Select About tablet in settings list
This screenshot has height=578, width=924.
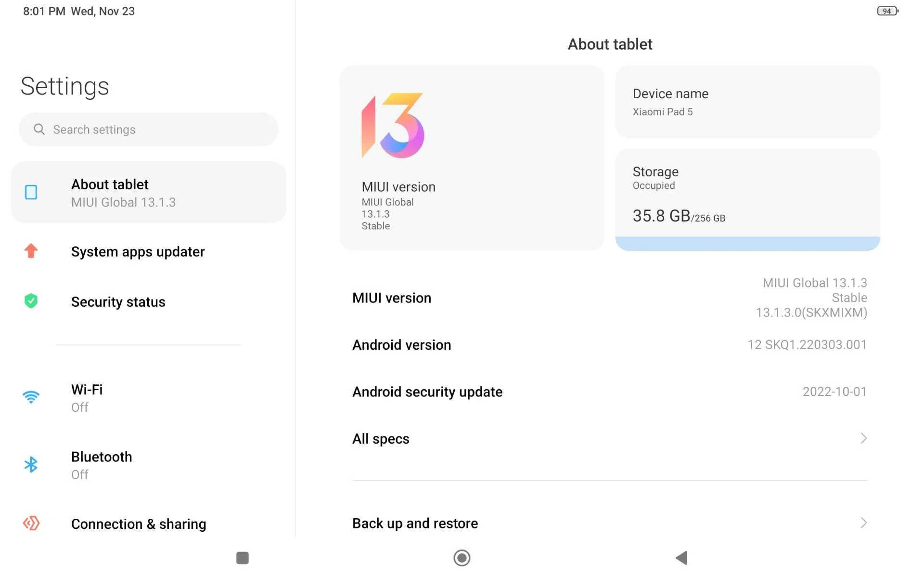pos(148,192)
